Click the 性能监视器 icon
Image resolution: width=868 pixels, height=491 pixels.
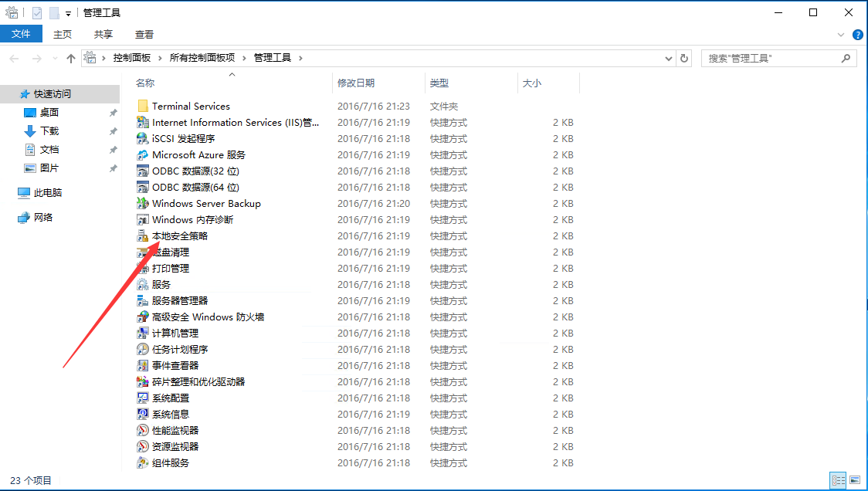click(x=142, y=431)
